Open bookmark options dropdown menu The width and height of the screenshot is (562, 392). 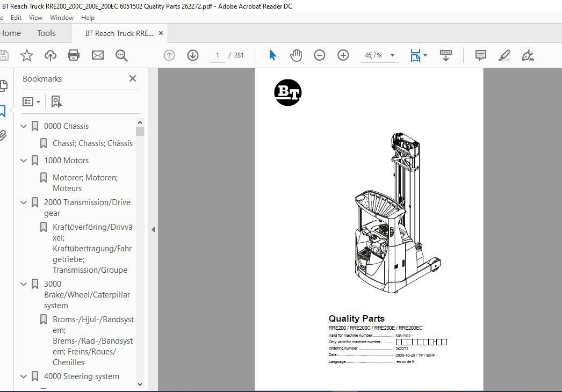tap(32, 101)
